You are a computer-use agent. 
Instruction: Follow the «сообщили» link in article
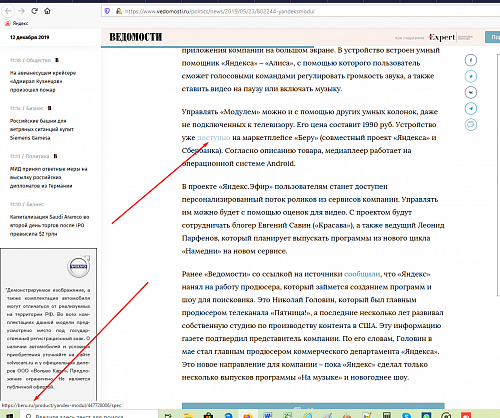coord(362,274)
